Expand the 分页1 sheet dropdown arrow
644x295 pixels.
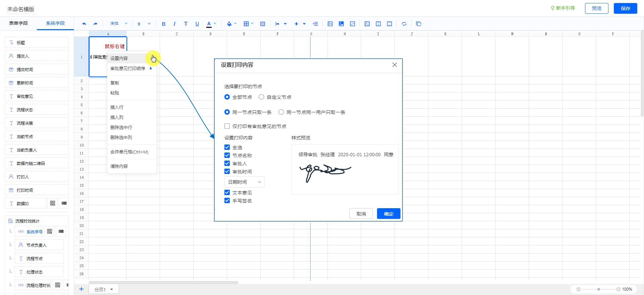point(112,290)
